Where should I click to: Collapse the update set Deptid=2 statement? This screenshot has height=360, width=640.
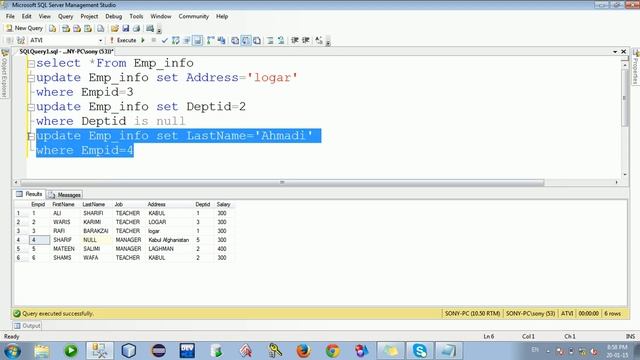point(31,107)
